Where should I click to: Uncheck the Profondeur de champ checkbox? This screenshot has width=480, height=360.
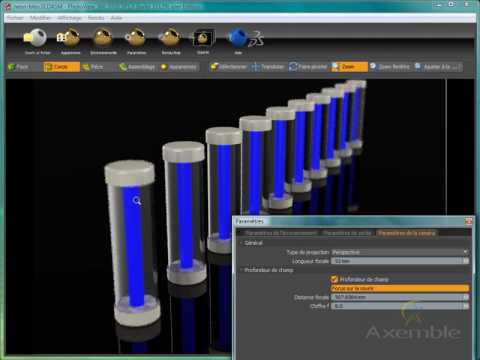[x=334, y=279]
